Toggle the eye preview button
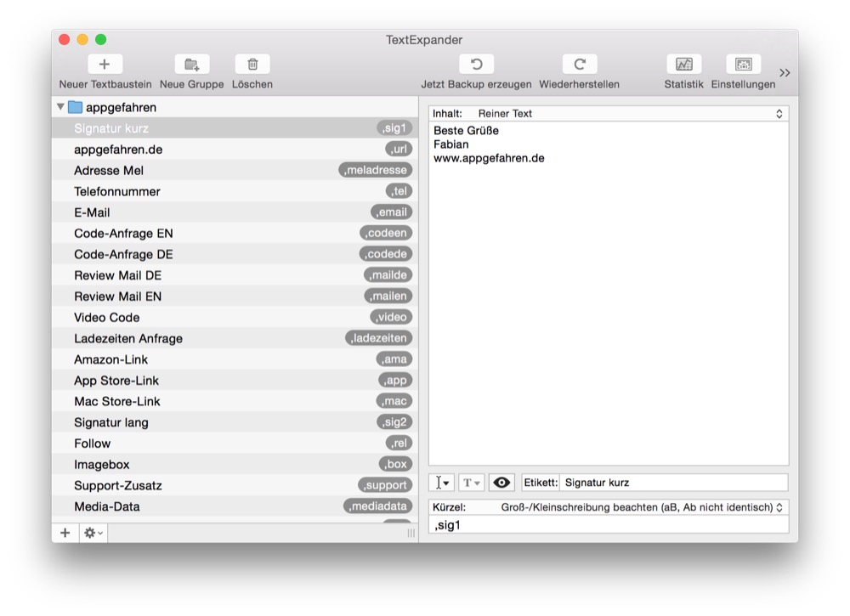Image resolution: width=850 pixels, height=616 pixels. click(x=501, y=483)
